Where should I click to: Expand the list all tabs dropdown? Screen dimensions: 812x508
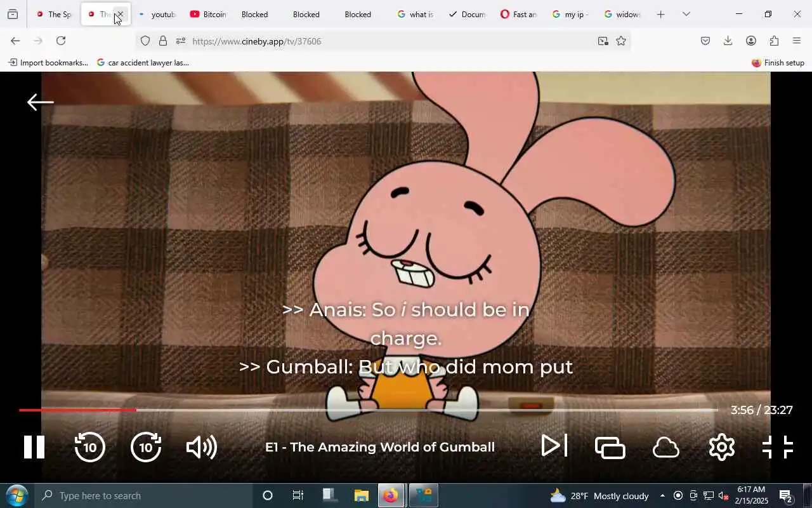tap(686, 14)
